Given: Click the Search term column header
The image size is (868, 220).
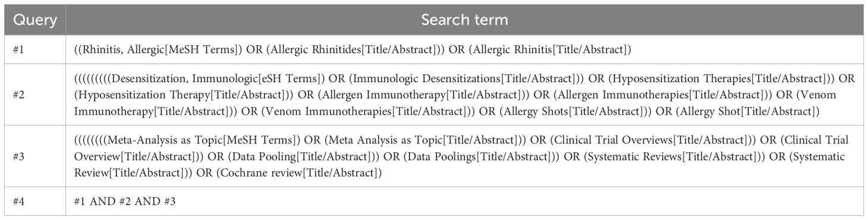Looking at the screenshot, I should point(464,20).
